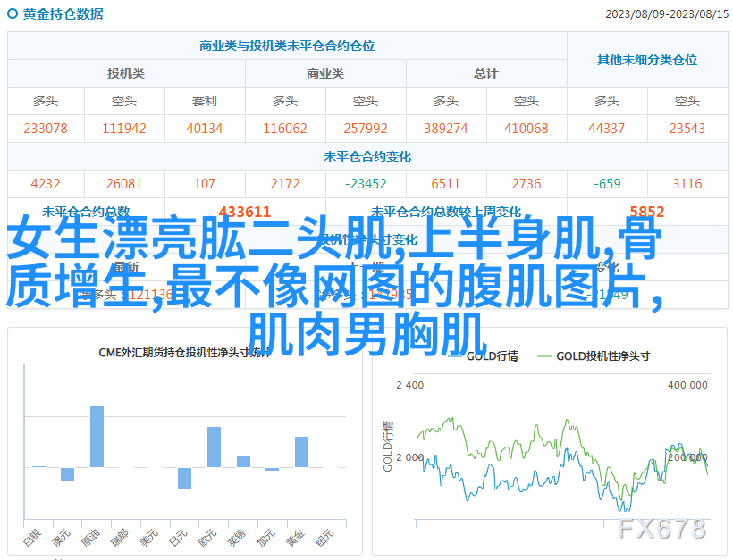Toggle the GOLD投机持仓净头寸 legend series
The width and height of the screenshot is (733, 560).
594,355
